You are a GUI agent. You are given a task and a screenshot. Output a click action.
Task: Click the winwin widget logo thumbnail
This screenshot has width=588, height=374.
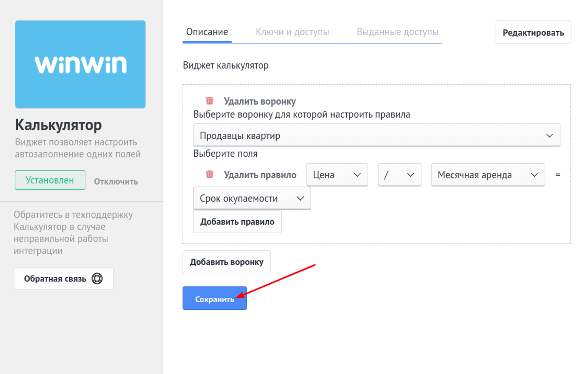point(80,64)
